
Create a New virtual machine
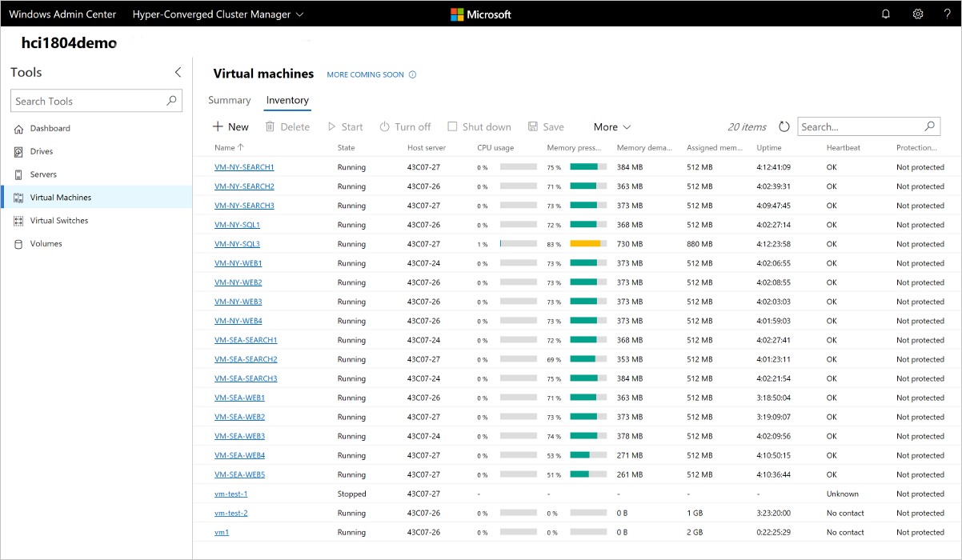point(230,126)
